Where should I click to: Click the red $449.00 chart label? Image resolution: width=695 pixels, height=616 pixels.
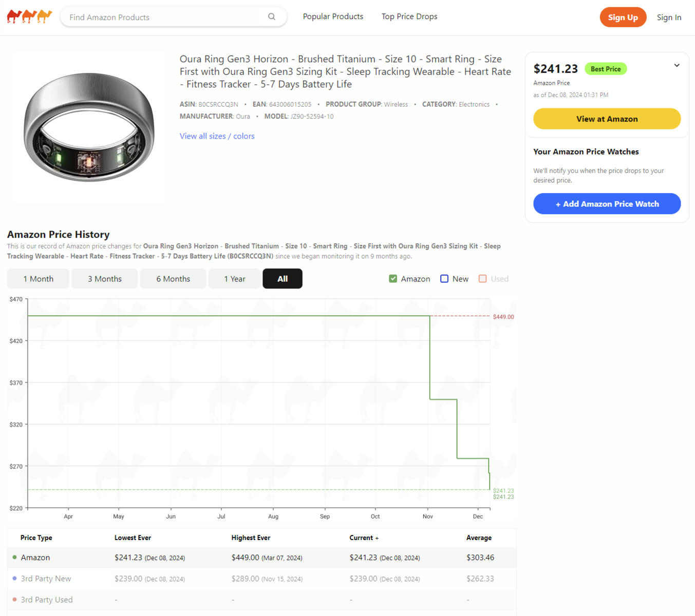coord(503,317)
